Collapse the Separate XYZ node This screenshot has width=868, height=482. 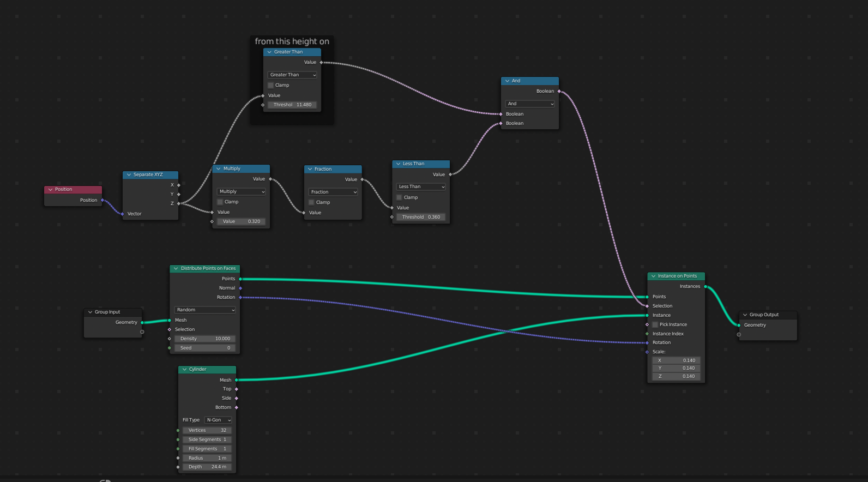click(x=129, y=175)
